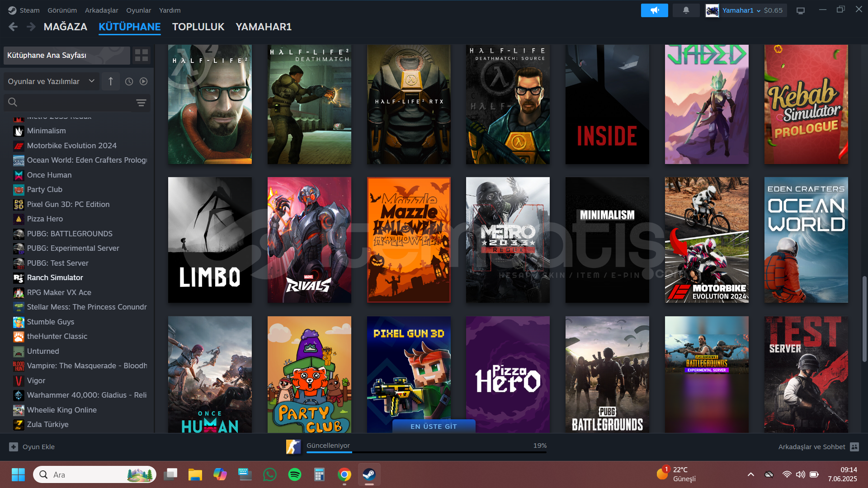Image resolution: width=868 pixels, height=488 pixels.
Task: Open the Half-Life 2 game cover
Action: [x=210, y=104]
